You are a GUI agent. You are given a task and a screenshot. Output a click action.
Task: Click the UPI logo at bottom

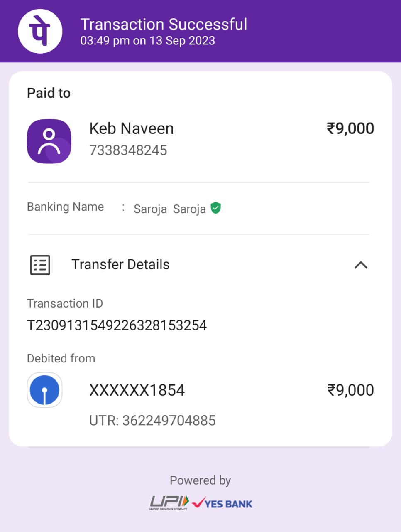pos(169,502)
